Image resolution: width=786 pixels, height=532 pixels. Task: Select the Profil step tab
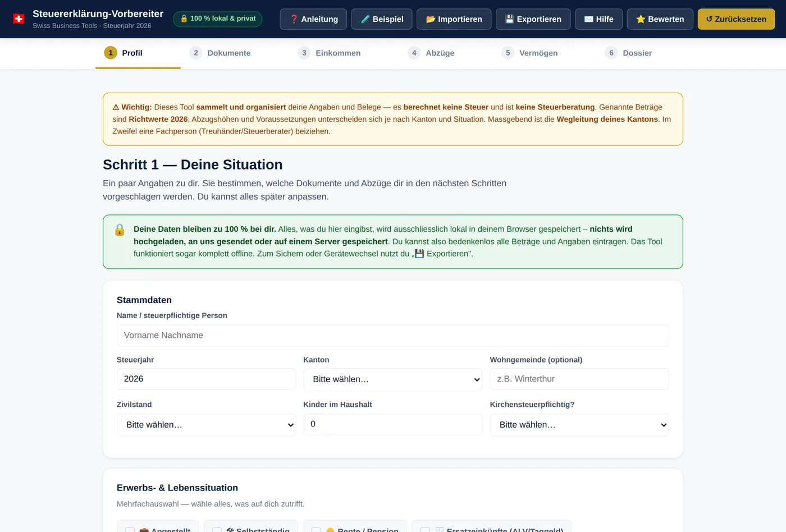[x=138, y=53]
